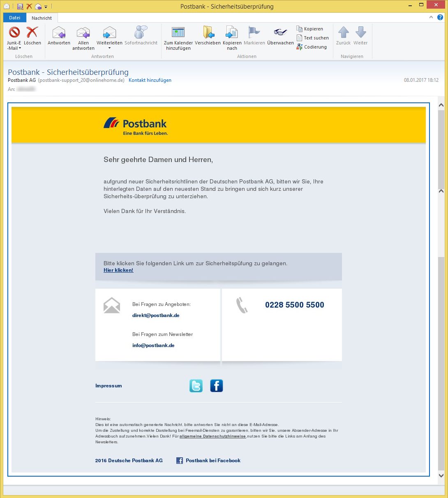Click the telephone handset icon
The height and width of the screenshot is (498, 448).
(242, 305)
